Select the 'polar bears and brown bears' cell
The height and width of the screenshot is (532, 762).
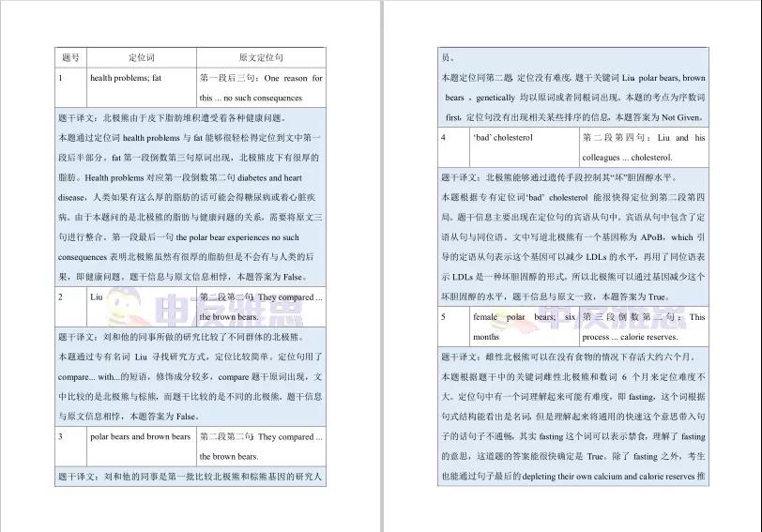pyautogui.click(x=142, y=447)
